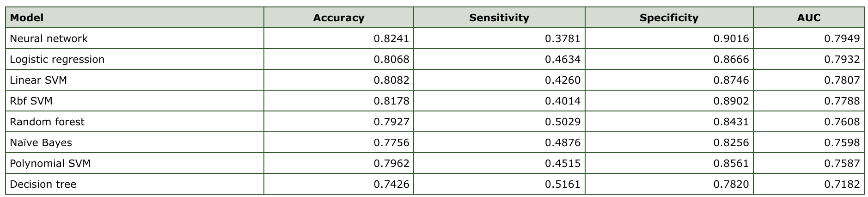The height and width of the screenshot is (197, 868).
Task: Select the Neural network row label
Action: [49, 38]
